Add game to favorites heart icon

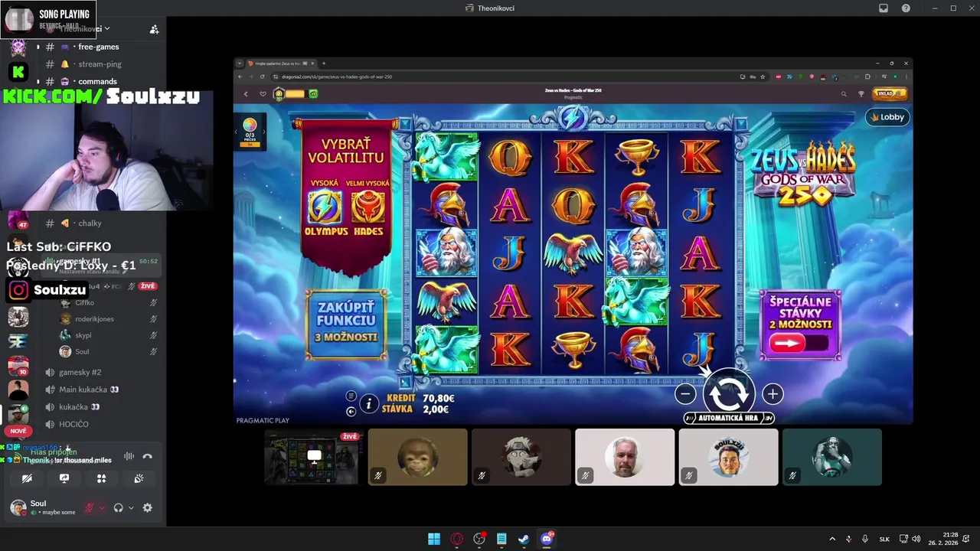pyautogui.click(x=263, y=94)
